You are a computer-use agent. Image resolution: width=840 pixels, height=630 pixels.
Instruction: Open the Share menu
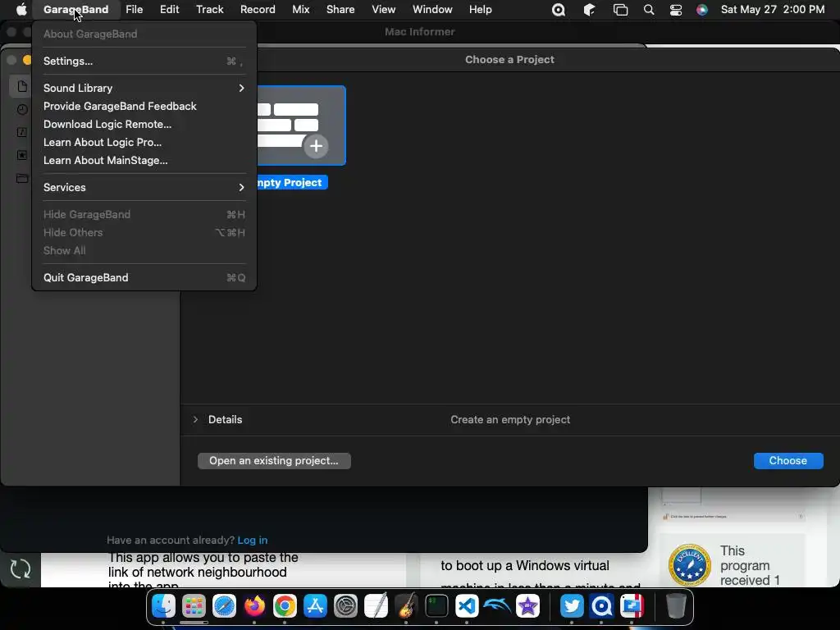(x=340, y=10)
